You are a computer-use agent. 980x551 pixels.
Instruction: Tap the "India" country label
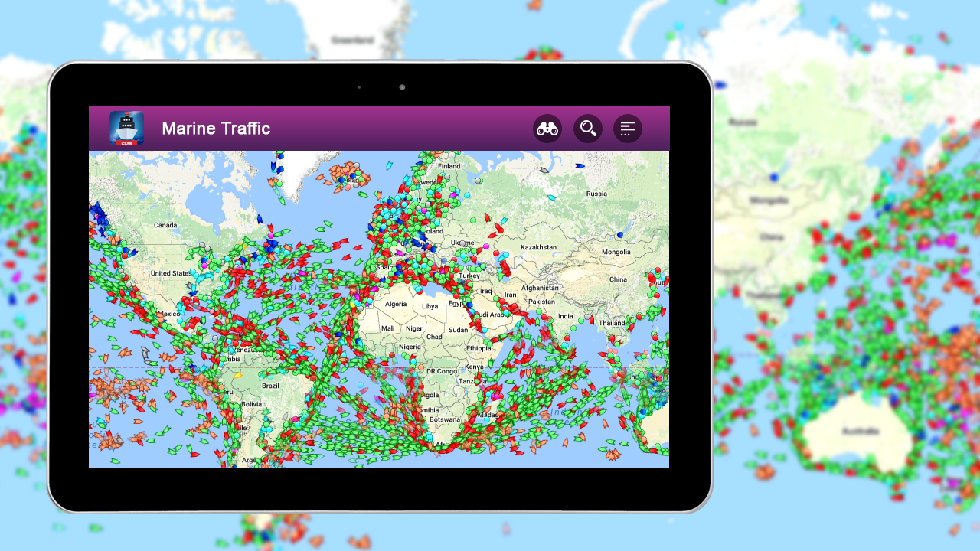pyautogui.click(x=565, y=316)
